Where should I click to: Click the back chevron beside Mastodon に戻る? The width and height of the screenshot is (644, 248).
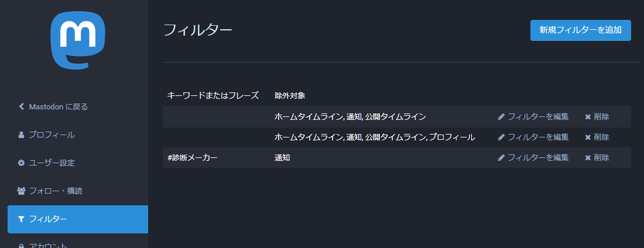(x=22, y=106)
